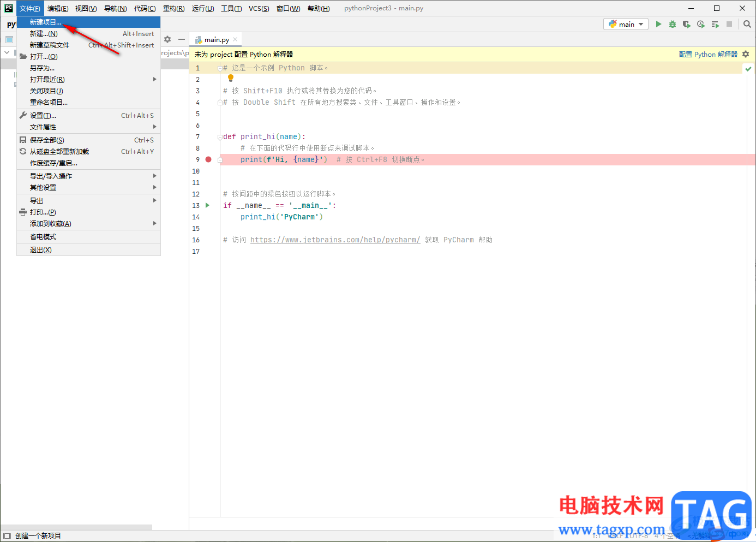Open the 视图(V) menu

(86, 8)
